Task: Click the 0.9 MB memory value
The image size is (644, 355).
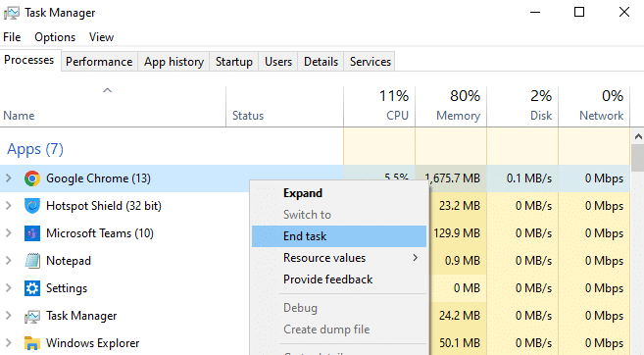Action: point(463,261)
